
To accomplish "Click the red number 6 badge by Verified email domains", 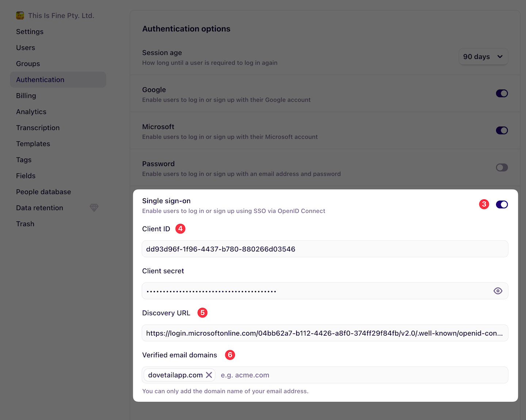I will pos(230,355).
